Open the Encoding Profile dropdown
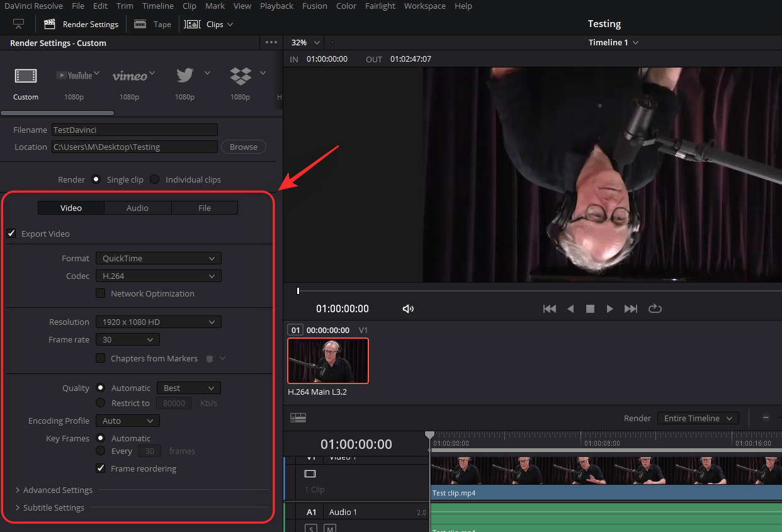 coord(128,421)
